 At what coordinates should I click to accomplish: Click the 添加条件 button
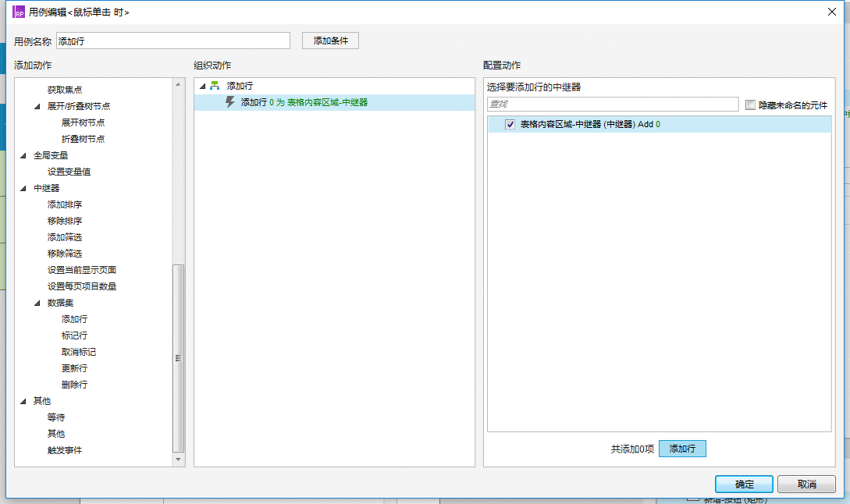(330, 41)
